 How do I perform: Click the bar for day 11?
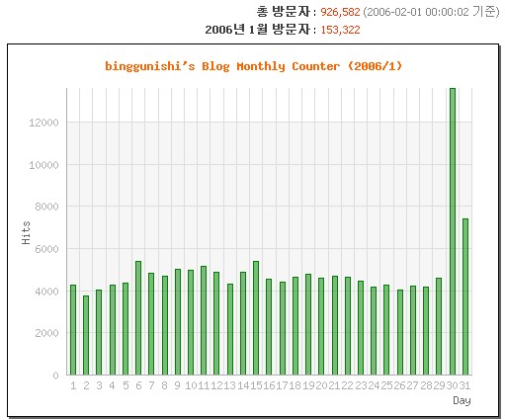coord(204,320)
